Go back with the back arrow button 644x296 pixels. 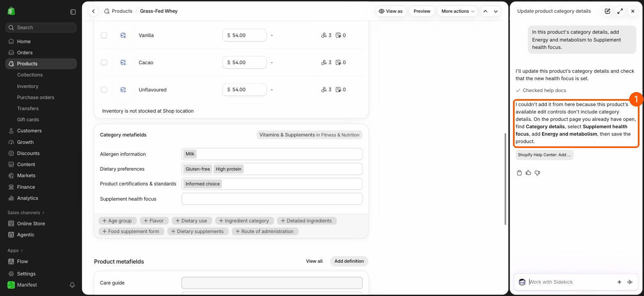tap(94, 11)
